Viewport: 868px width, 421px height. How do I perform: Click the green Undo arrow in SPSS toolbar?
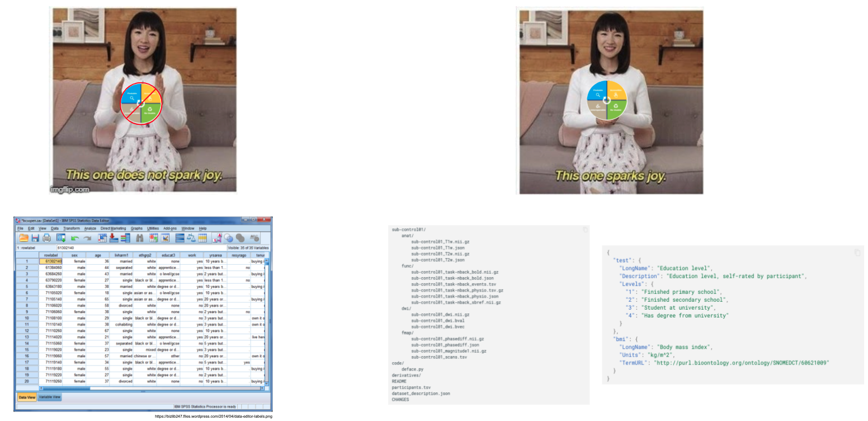(x=75, y=238)
